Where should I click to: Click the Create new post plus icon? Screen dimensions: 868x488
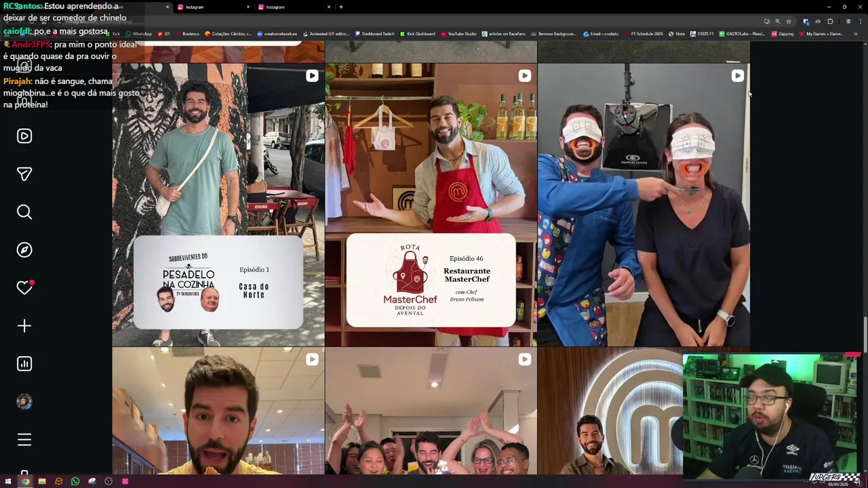[24, 326]
